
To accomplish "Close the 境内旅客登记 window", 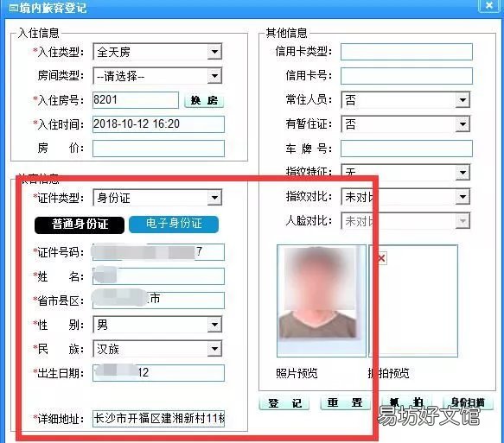I will click(x=489, y=5).
